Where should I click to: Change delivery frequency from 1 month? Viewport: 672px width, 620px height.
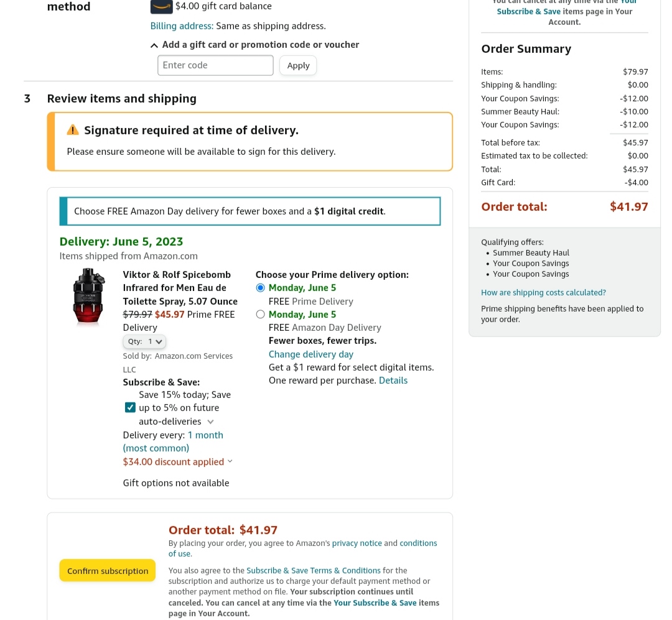pos(205,435)
